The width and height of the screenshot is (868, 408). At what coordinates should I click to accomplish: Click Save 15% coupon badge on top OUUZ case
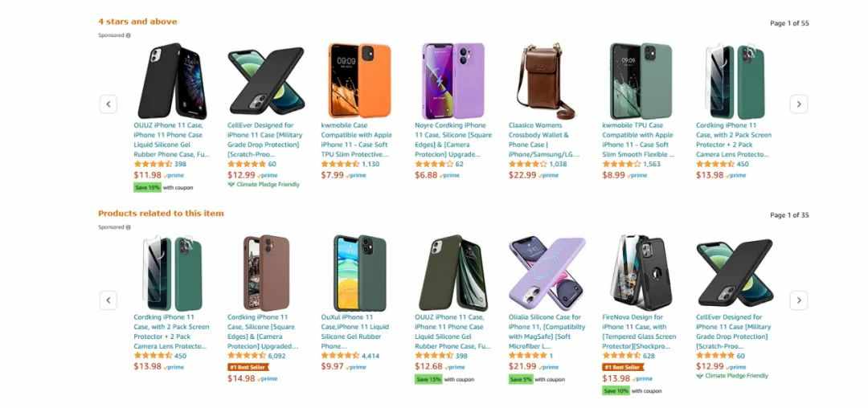[x=147, y=187]
